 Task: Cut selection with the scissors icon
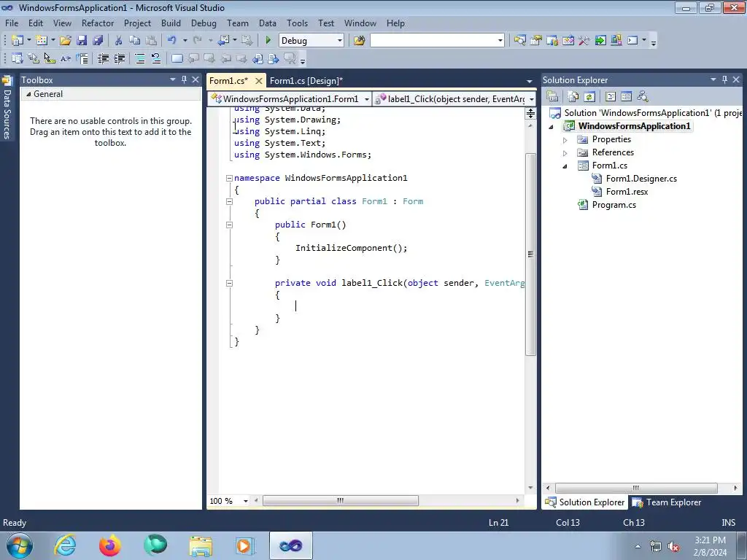tap(119, 41)
